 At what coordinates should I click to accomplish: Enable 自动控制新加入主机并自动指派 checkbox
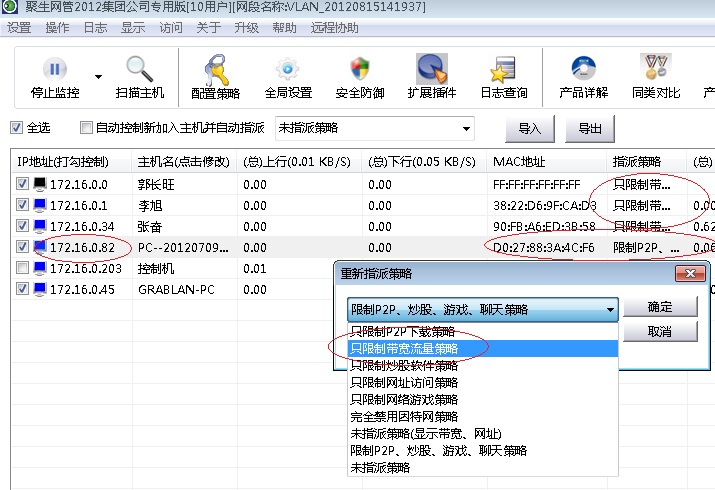click(x=84, y=128)
